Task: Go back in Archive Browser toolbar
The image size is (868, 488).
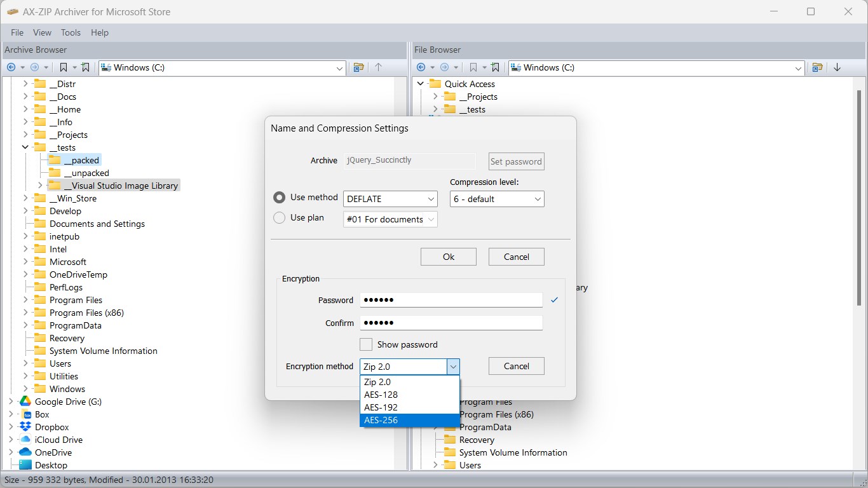Action: click(11, 67)
